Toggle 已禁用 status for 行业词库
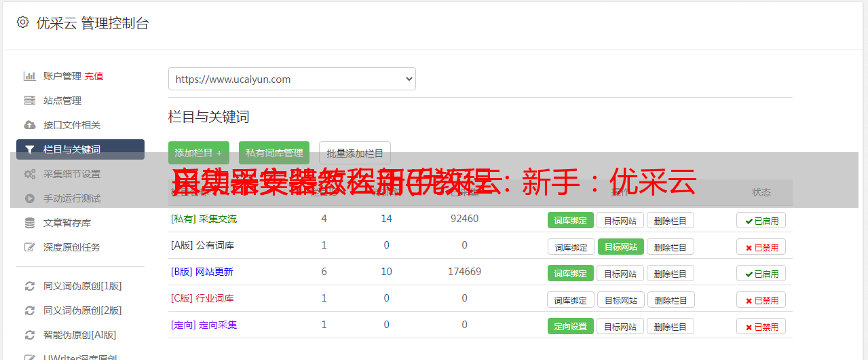Image resolution: width=868 pixels, height=360 pixels. pos(761,300)
